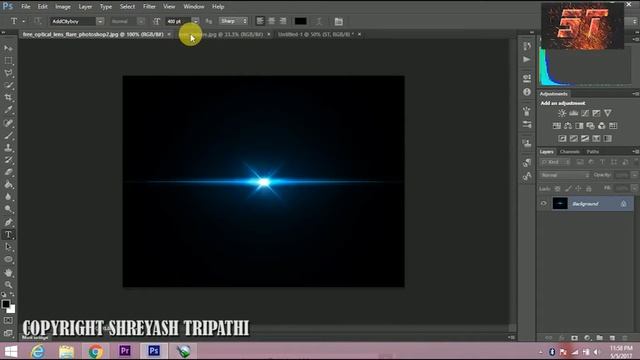Open the File menu
640x360 pixels.
[26, 7]
